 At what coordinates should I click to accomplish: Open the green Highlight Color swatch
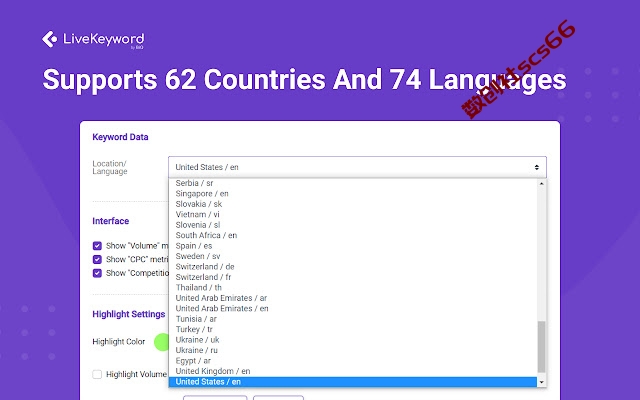tap(162, 342)
